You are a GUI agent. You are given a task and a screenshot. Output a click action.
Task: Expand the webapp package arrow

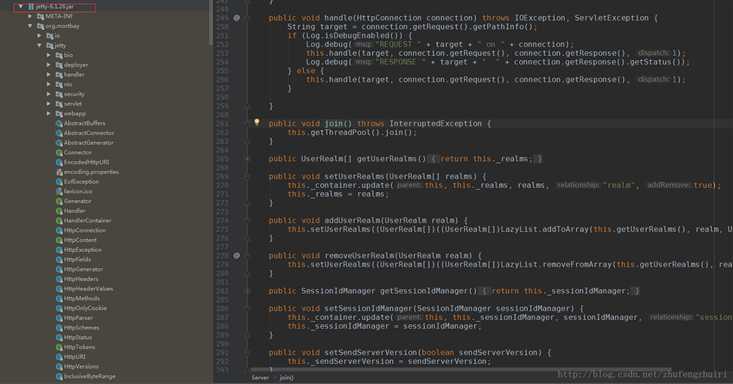click(x=49, y=114)
